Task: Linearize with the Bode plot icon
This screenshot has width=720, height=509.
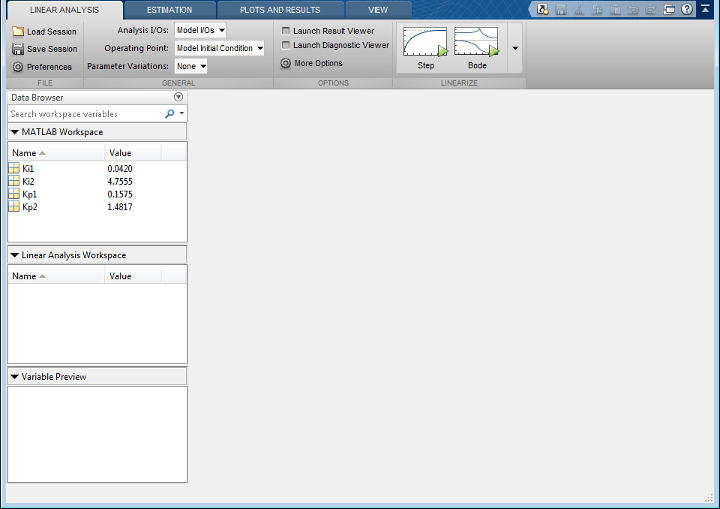Action: [476, 42]
